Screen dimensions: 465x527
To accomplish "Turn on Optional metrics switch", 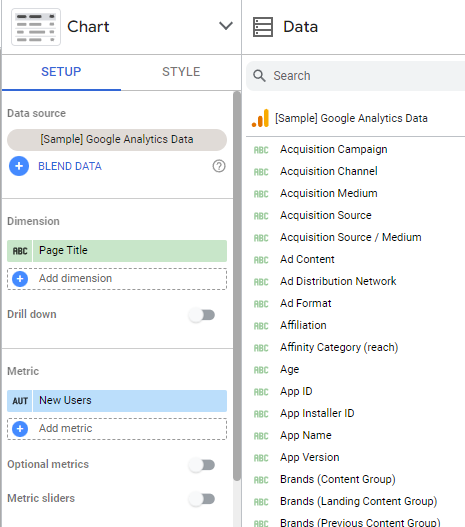I will (202, 465).
